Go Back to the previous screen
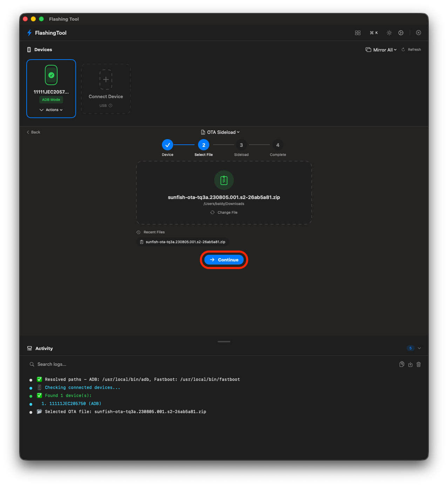Viewport: 448px width, 486px height. click(33, 132)
